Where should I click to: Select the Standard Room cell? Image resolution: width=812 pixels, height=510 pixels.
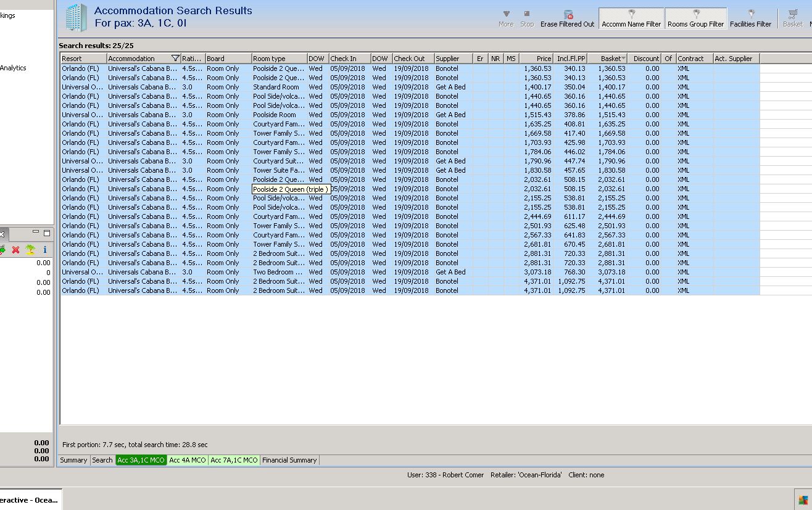[279, 87]
